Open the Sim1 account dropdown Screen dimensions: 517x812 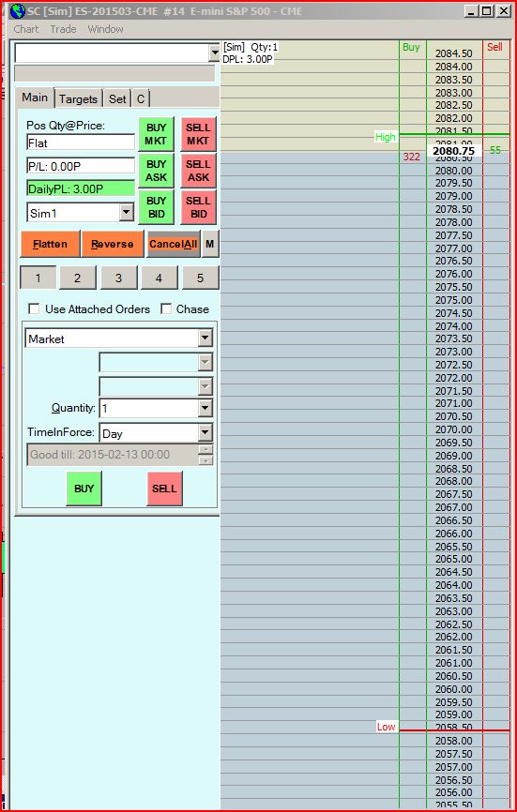click(126, 212)
